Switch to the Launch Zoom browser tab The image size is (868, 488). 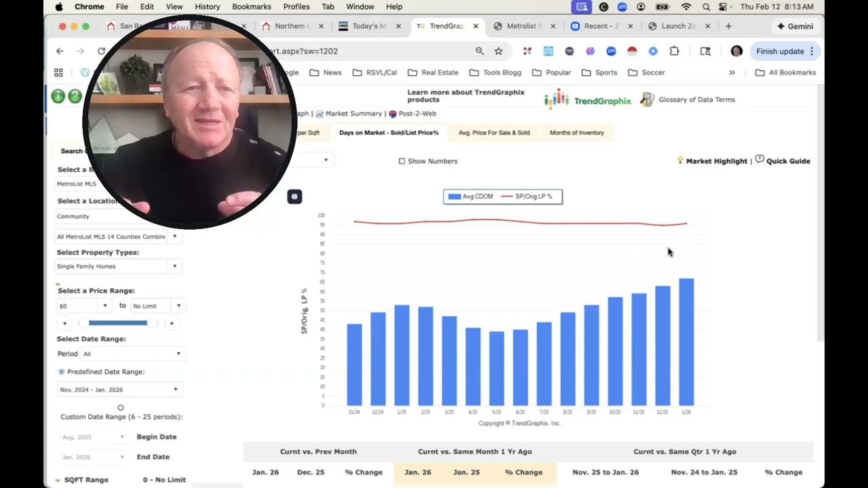(678, 26)
